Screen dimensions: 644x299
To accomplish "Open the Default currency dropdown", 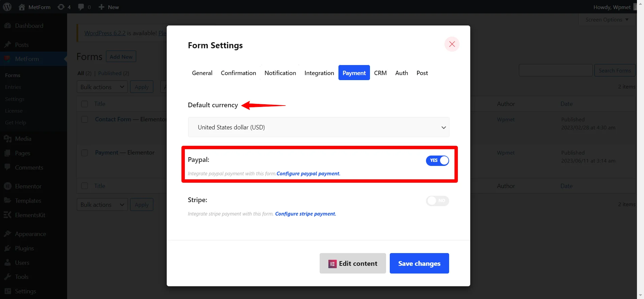I will pos(318,127).
